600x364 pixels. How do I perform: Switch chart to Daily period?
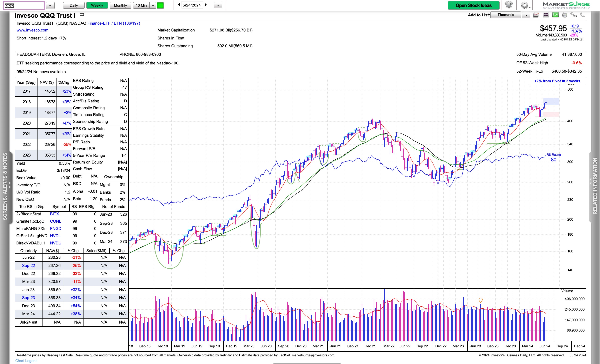(x=73, y=5)
